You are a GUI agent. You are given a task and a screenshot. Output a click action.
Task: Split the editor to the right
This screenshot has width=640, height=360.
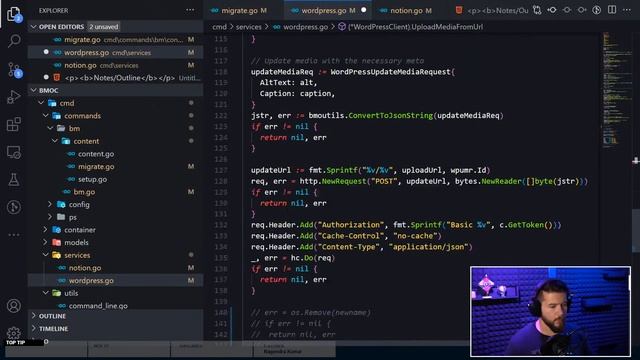click(x=612, y=10)
